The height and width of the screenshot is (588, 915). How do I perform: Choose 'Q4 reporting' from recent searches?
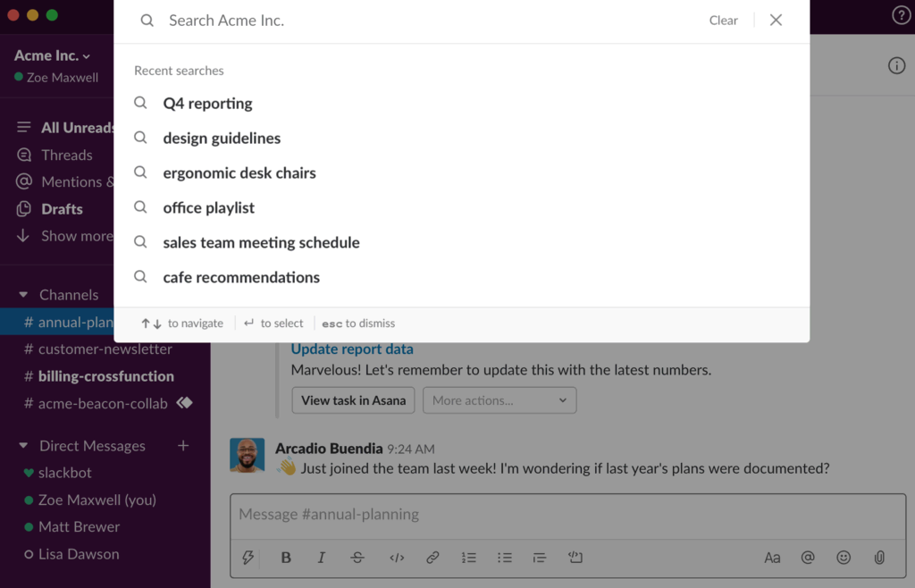(207, 103)
